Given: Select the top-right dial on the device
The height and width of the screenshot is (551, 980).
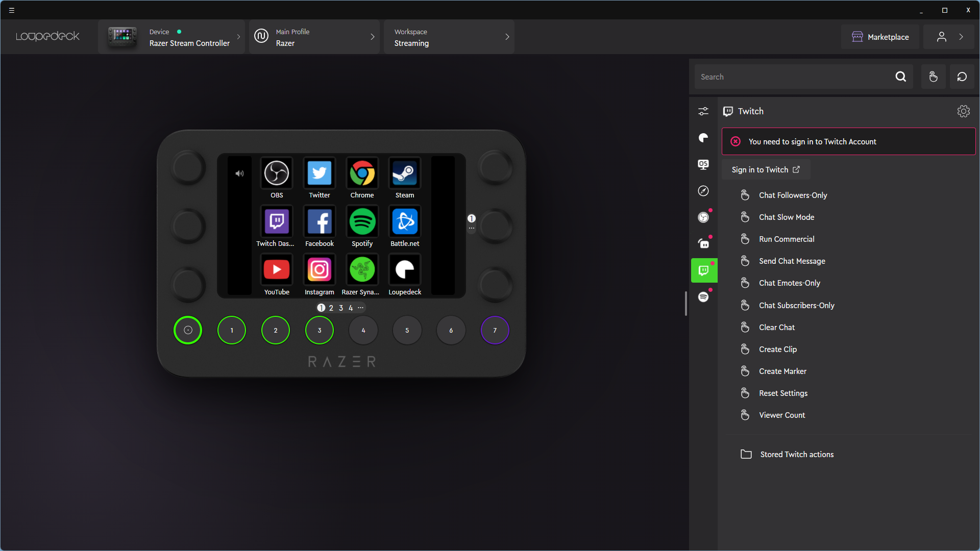Looking at the screenshot, I should coord(495,167).
